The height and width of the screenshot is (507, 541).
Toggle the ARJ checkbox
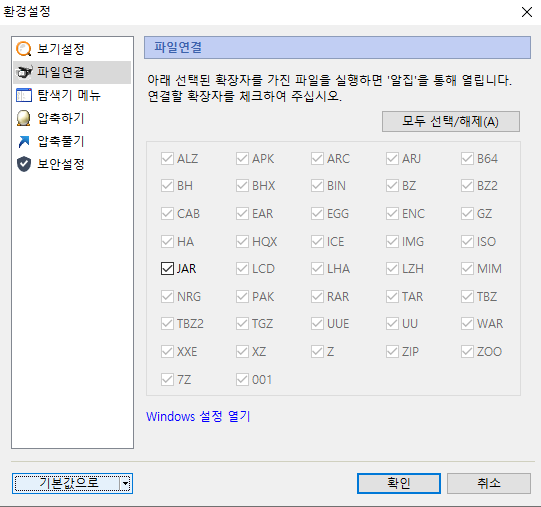(392, 159)
